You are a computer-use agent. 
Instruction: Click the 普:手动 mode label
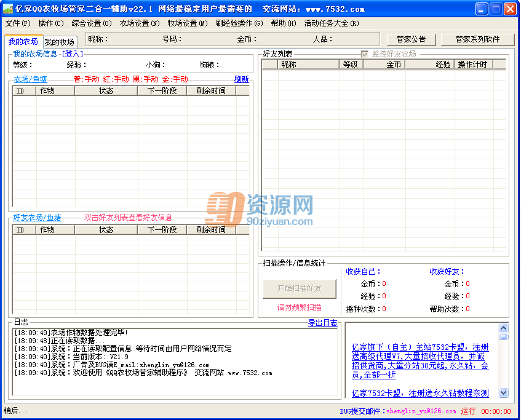(86, 79)
